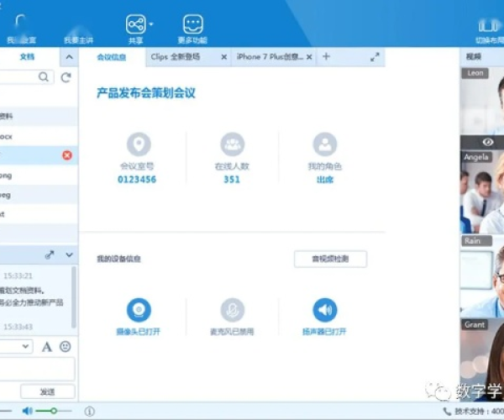Select the document row ending in peg
Image resolution: width=504 pixels, height=420 pixels.
[39, 195]
